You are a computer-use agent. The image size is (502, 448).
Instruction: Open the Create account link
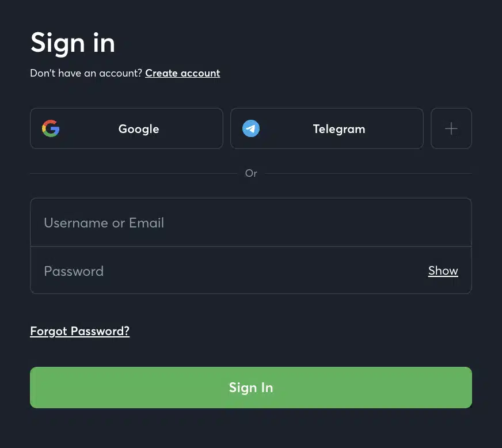click(182, 73)
